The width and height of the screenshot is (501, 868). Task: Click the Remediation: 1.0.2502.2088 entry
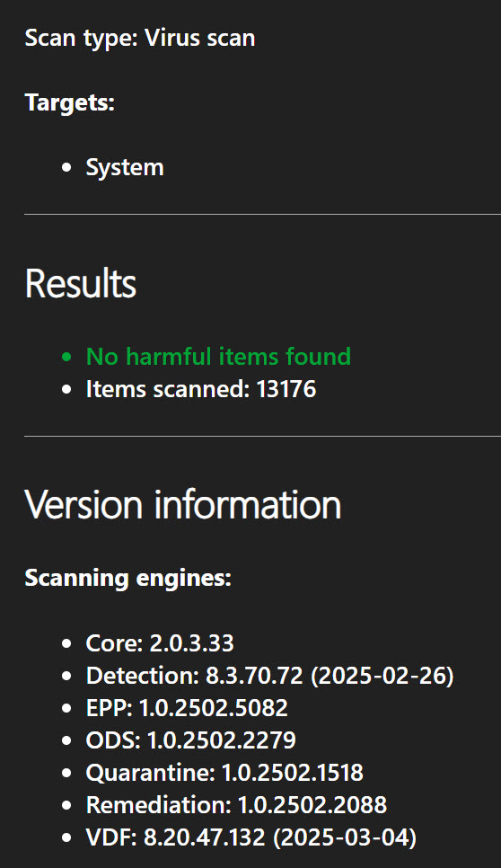[x=236, y=804]
